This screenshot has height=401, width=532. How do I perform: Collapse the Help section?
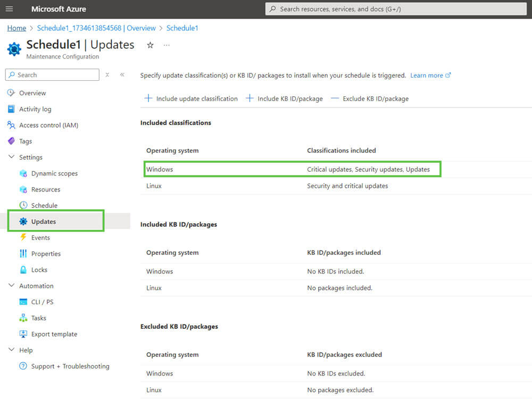tap(11, 349)
